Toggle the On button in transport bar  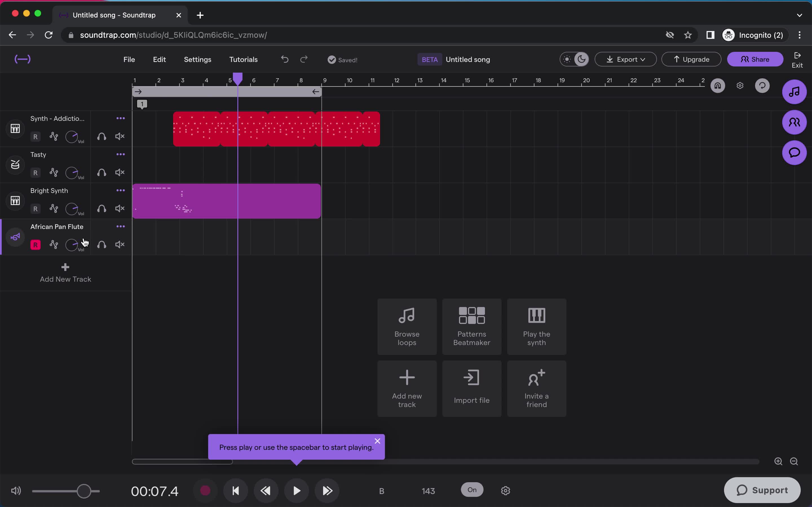(472, 490)
